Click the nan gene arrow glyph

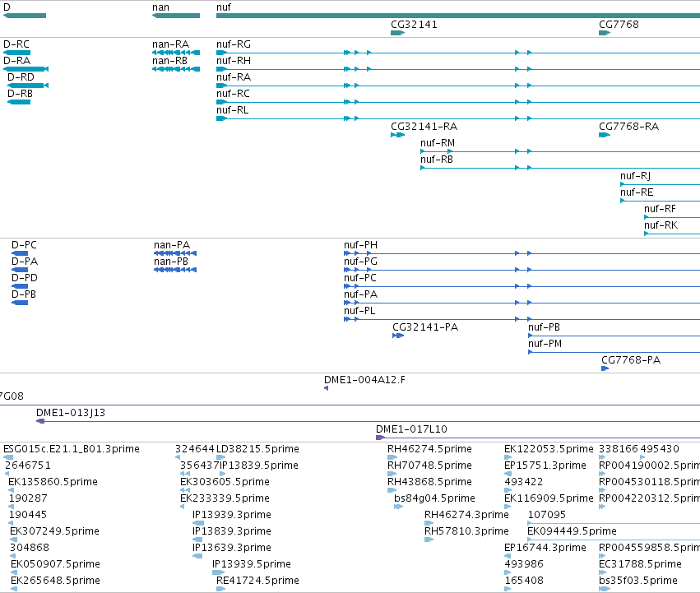coord(176,16)
